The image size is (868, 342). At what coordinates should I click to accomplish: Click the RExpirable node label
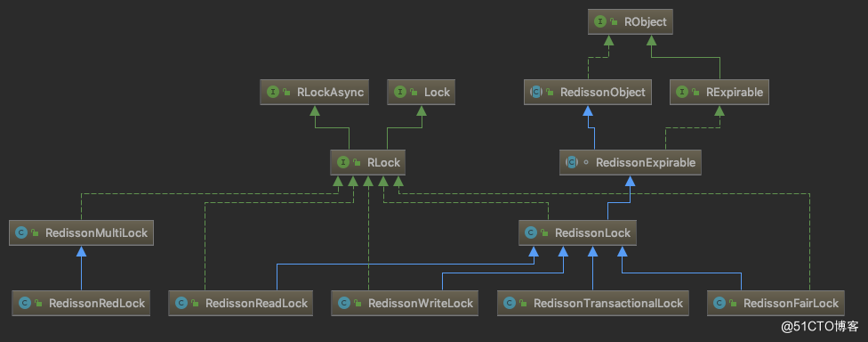pos(735,93)
